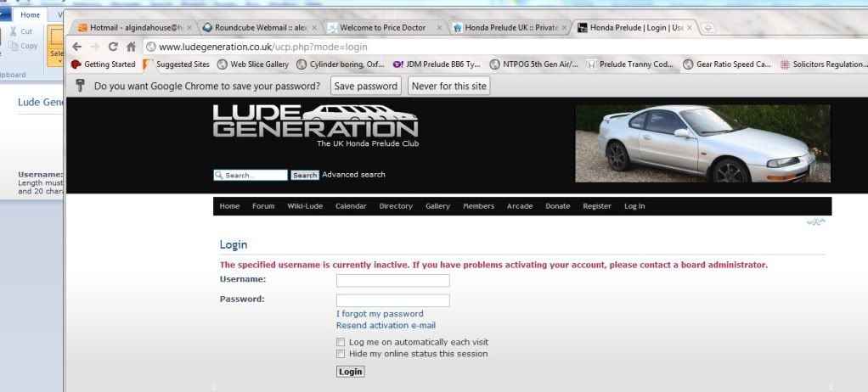Screen dimensions: 868x392
Task: Click the magnifier icon in Search box
Action: (x=218, y=176)
